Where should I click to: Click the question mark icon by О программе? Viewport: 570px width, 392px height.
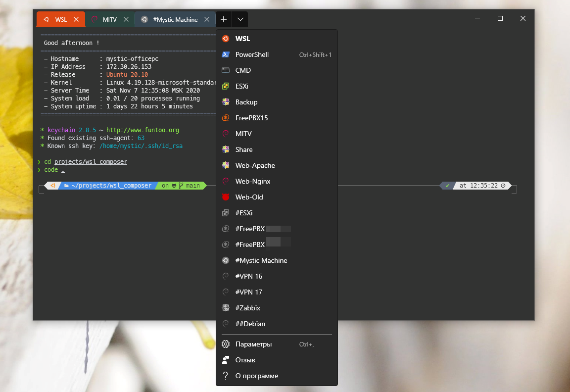(226, 376)
